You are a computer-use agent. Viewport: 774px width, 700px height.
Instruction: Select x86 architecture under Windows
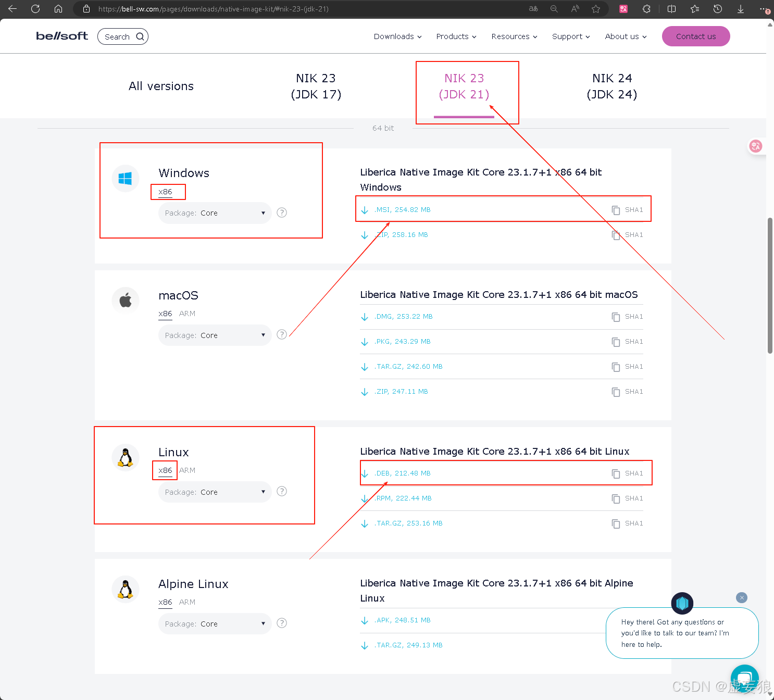pos(165,192)
